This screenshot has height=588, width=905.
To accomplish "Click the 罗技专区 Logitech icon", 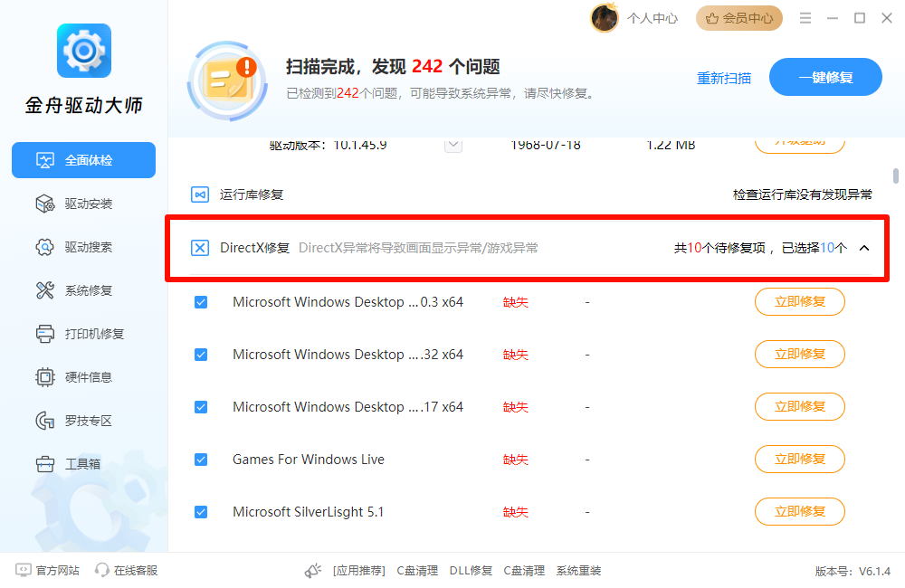I will [x=45, y=421].
